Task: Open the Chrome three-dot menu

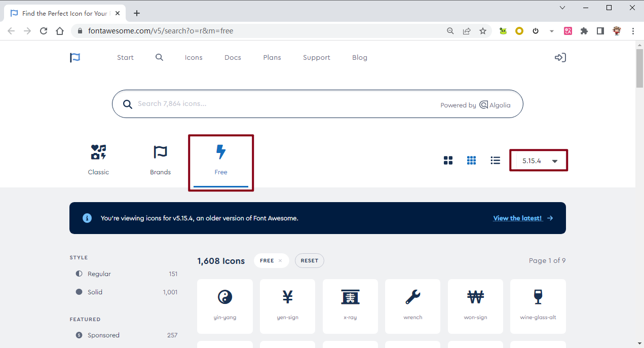Action: point(633,31)
